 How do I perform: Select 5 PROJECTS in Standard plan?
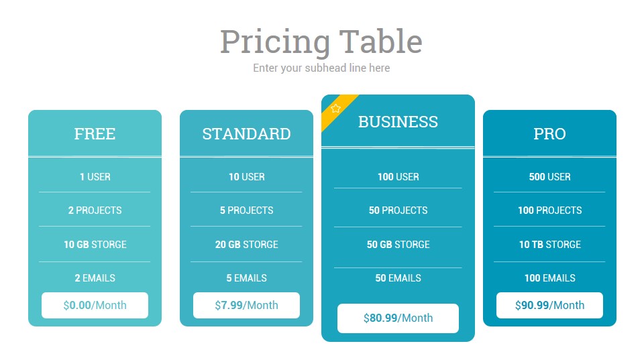pyautogui.click(x=246, y=210)
